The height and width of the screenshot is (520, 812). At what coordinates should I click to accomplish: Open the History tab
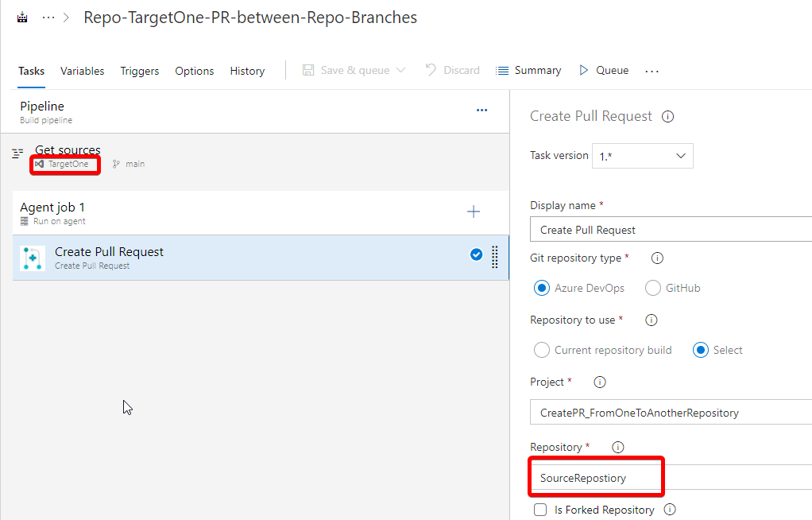point(246,71)
